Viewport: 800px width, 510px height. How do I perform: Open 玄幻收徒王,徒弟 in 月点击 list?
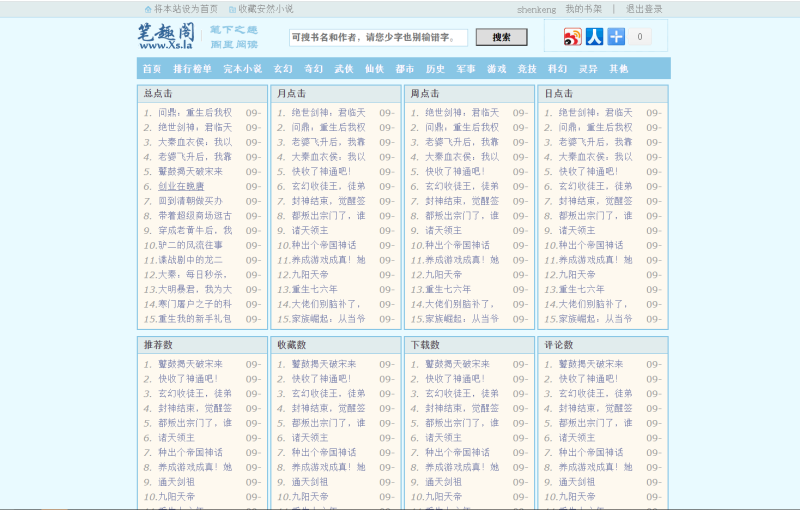click(x=329, y=187)
